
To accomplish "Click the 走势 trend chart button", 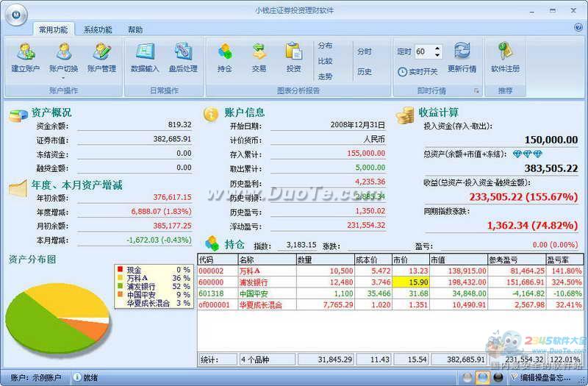I will click(x=325, y=76).
